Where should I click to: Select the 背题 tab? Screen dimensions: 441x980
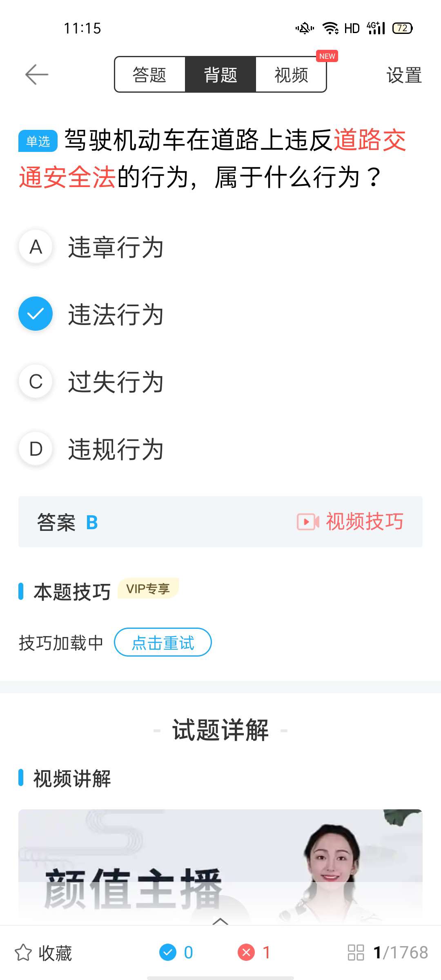(x=220, y=75)
